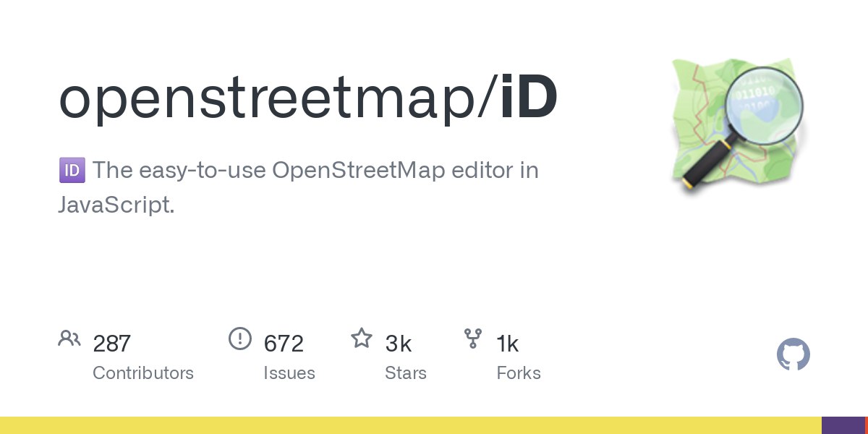Image resolution: width=868 pixels, height=434 pixels.
Task: Click the repository title openstreetmap/iD
Action: click(x=308, y=99)
